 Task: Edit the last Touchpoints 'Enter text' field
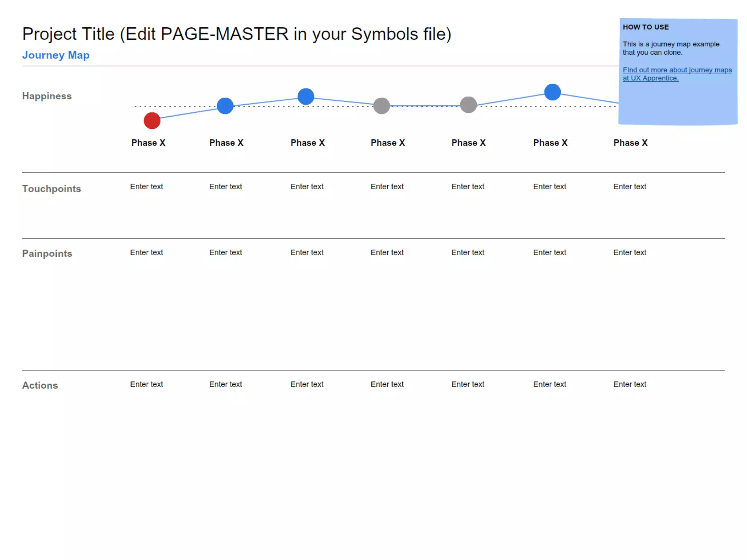point(630,187)
